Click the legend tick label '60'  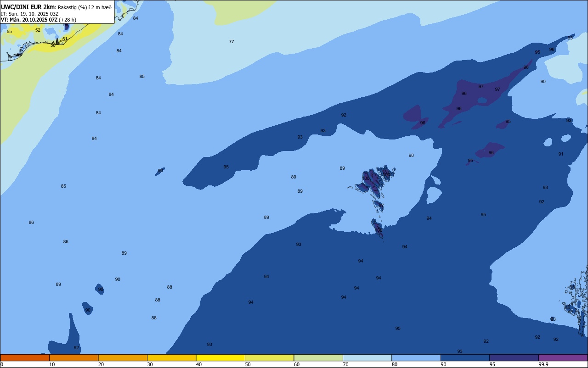click(297, 364)
